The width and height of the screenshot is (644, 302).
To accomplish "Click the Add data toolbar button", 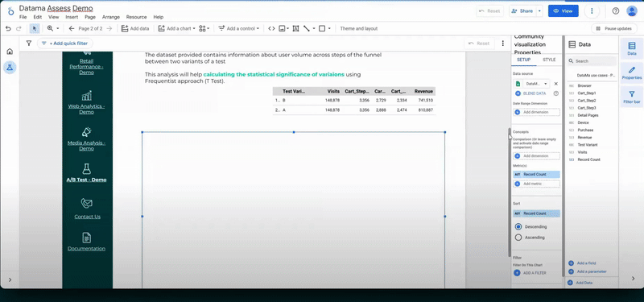I will point(135,29).
